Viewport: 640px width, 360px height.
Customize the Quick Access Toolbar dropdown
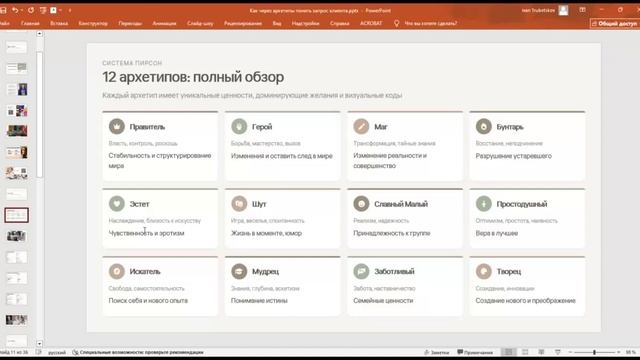[70, 10]
